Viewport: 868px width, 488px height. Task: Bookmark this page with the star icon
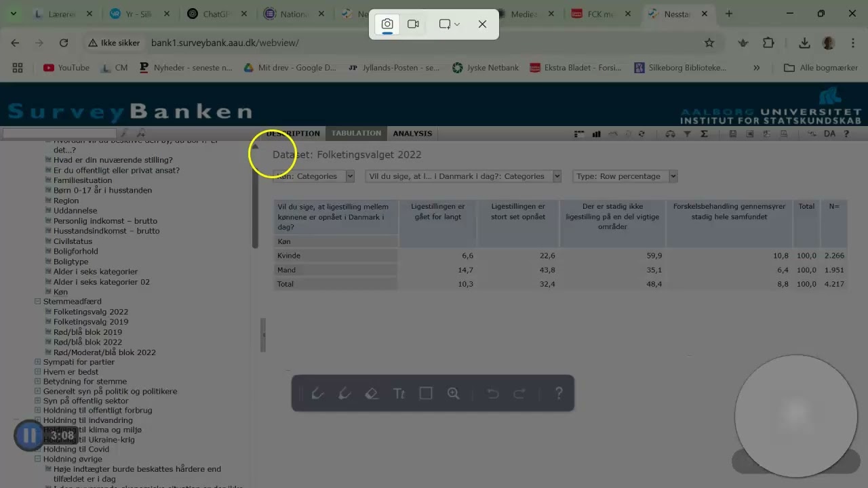click(x=709, y=43)
